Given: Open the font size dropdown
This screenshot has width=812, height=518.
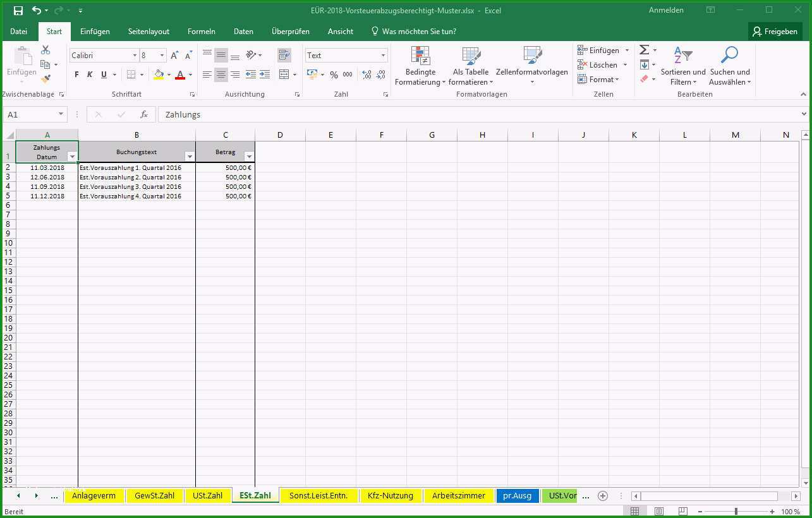Looking at the screenshot, I should coord(162,56).
